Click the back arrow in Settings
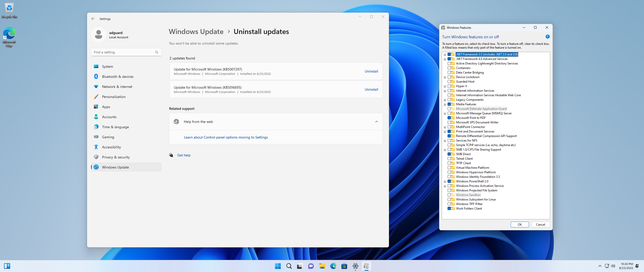This screenshot has height=272, width=644. click(93, 19)
